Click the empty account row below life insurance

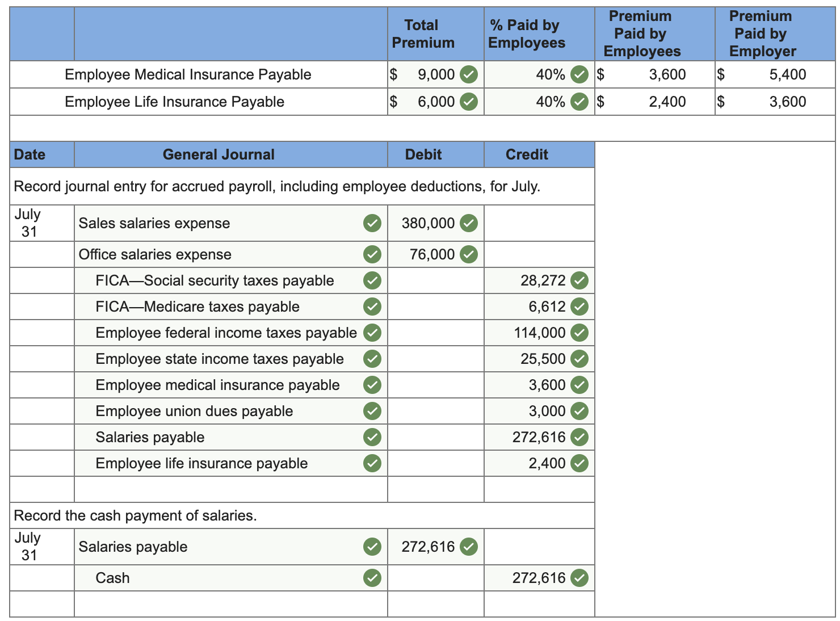231,489
